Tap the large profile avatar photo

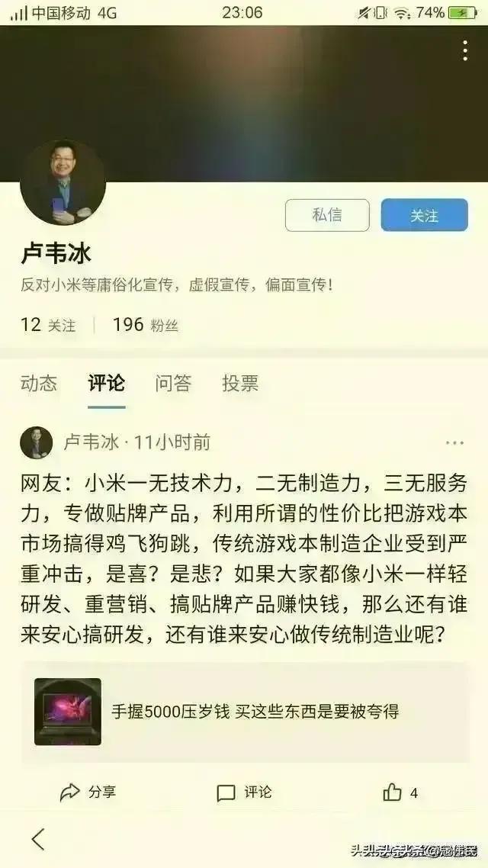pos(63,183)
